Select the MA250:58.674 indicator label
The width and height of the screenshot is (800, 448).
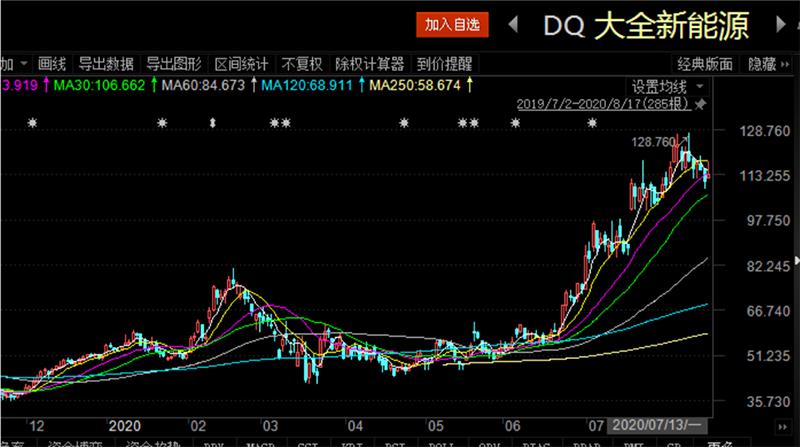point(415,85)
